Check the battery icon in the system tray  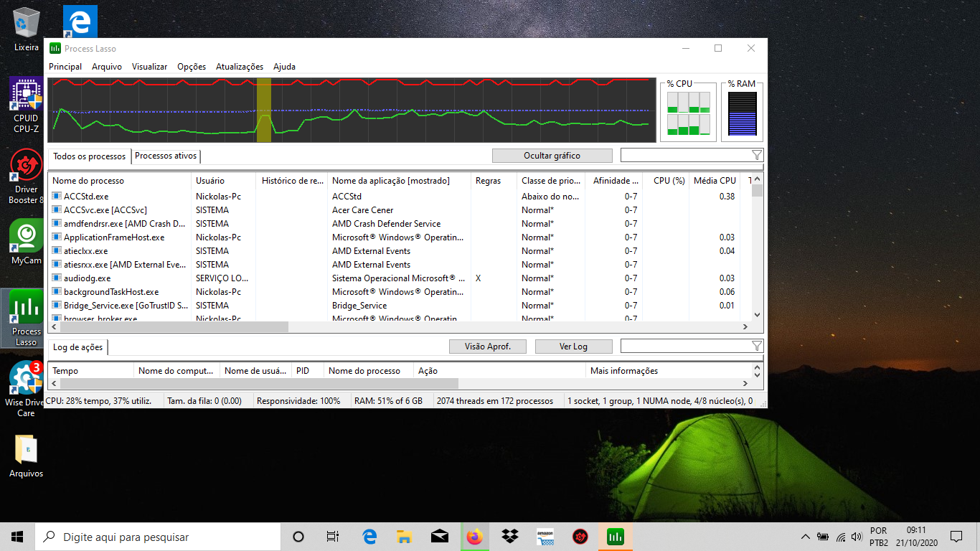pyautogui.click(x=822, y=537)
